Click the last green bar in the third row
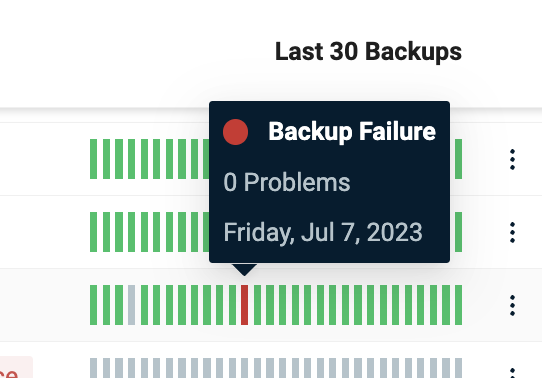The width and height of the screenshot is (542, 378). 459,305
